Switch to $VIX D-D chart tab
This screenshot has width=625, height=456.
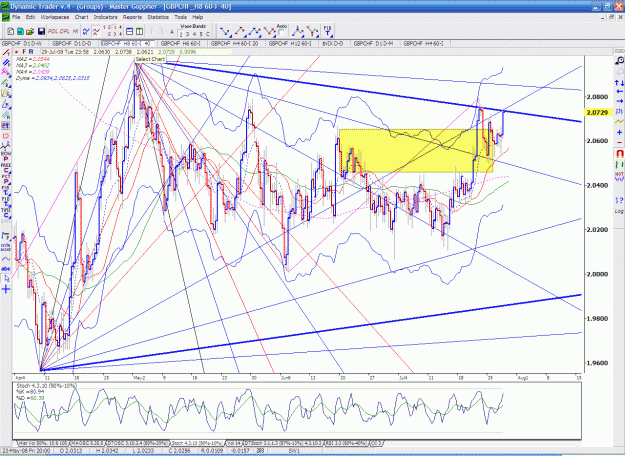[333, 43]
